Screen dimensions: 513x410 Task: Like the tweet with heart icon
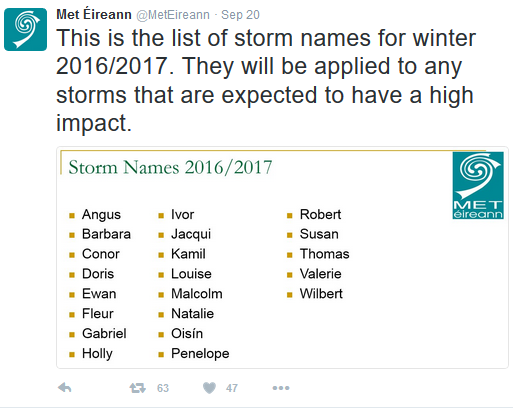point(209,388)
